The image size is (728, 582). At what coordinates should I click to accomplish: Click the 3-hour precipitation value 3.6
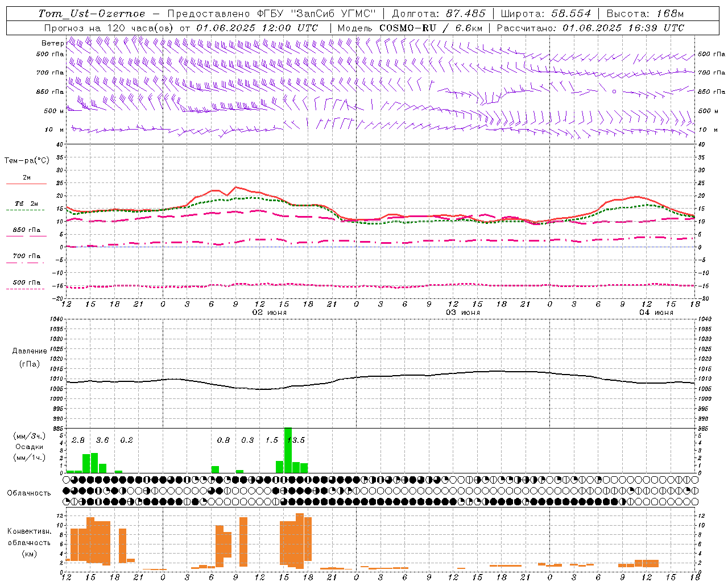102,440
